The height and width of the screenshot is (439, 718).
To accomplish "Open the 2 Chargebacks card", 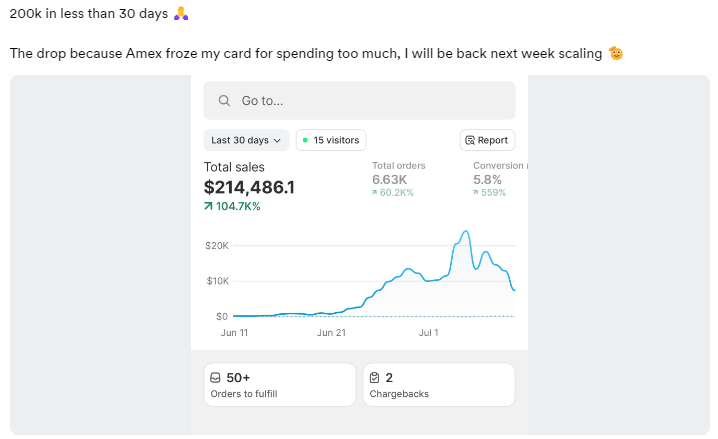I will coord(438,385).
